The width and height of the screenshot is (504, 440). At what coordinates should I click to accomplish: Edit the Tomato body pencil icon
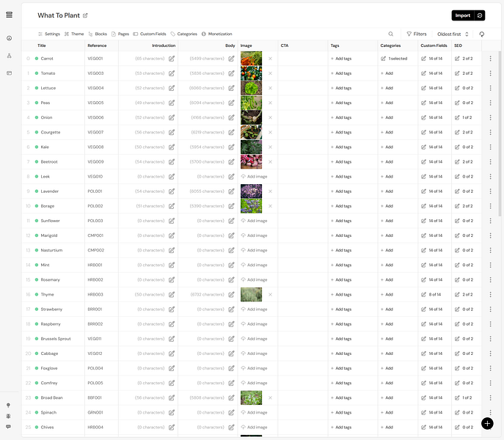point(231,73)
